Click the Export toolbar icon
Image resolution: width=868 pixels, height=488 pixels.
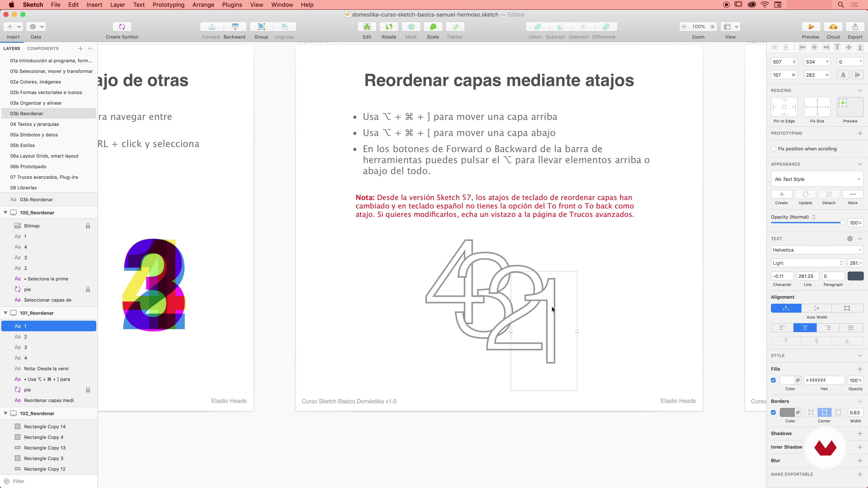(x=855, y=27)
